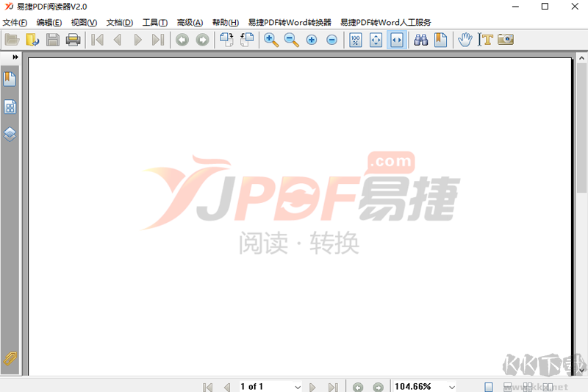Open the 视图(V) menu
This screenshot has width=588, height=392.
pyautogui.click(x=84, y=23)
